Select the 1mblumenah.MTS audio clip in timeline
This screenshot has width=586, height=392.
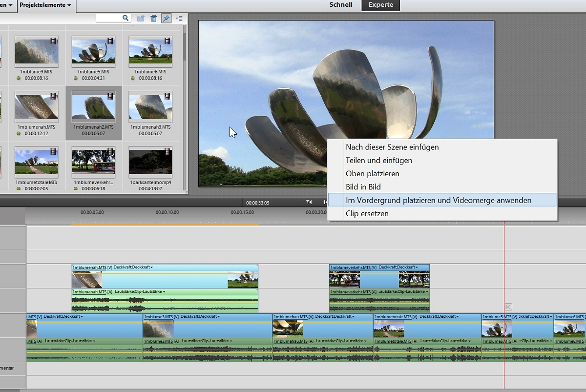click(x=165, y=301)
